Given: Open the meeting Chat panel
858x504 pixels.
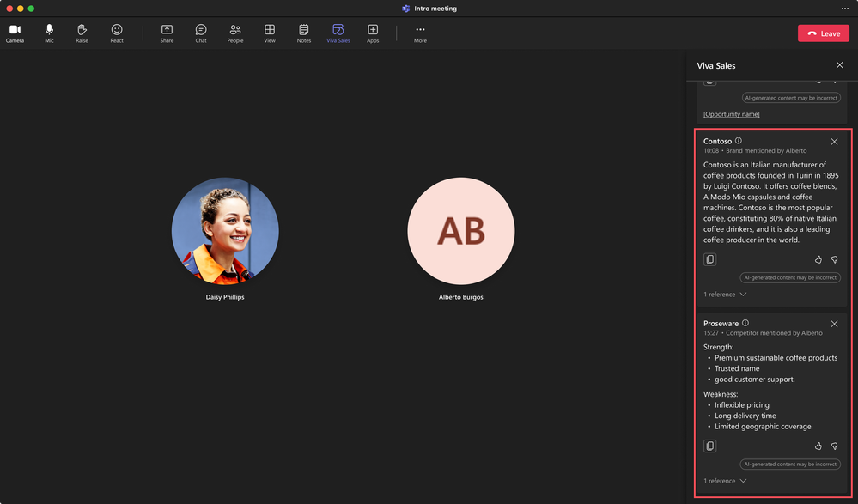Looking at the screenshot, I should pos(201,33).
